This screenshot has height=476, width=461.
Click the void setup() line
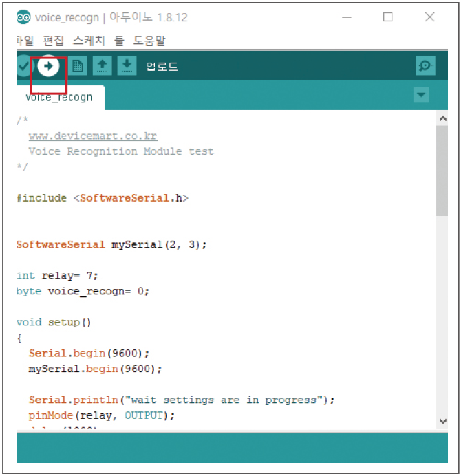click(54, 323)
